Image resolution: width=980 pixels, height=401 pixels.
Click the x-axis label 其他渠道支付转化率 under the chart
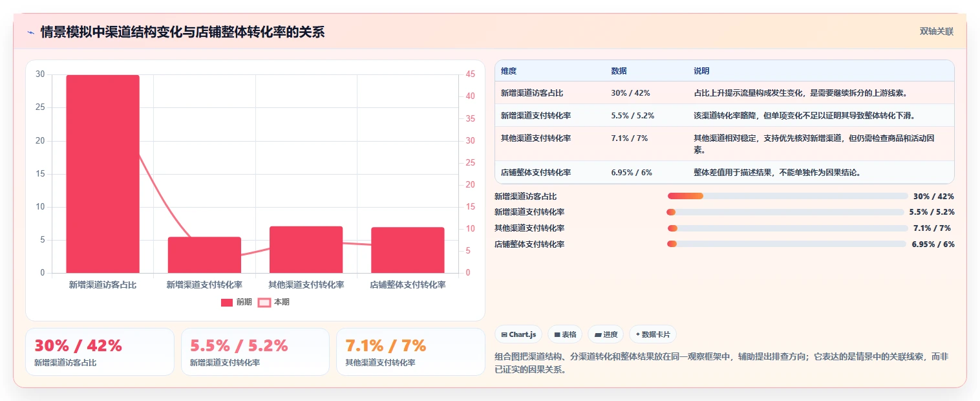pos(306,285)
